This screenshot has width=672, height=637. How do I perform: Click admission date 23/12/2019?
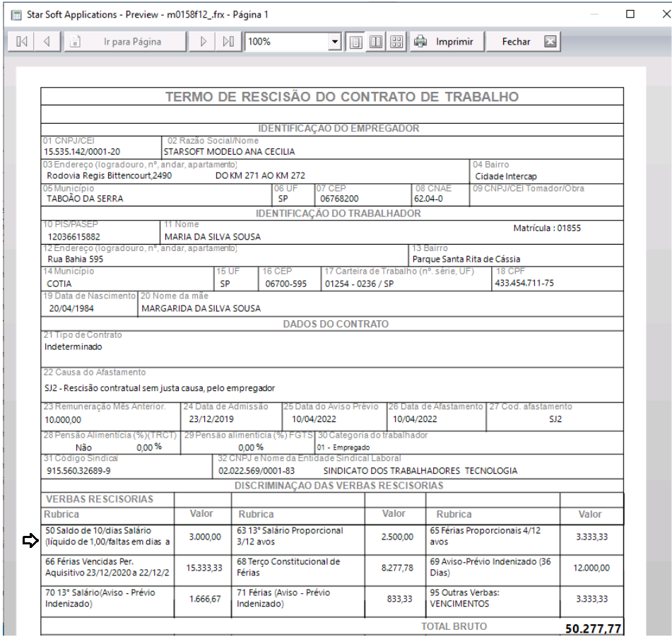click(211, 419)
